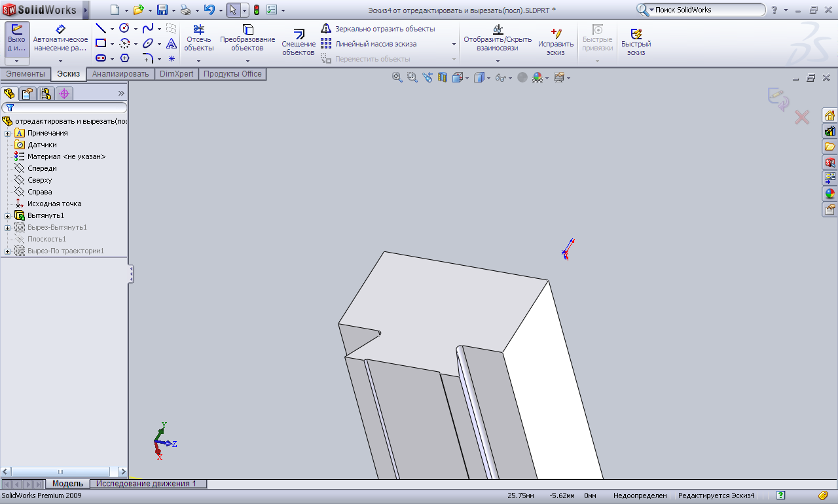838x504 pixels.
Task: Click the Rebuild traffic light icon
Action: coord(257,10)
